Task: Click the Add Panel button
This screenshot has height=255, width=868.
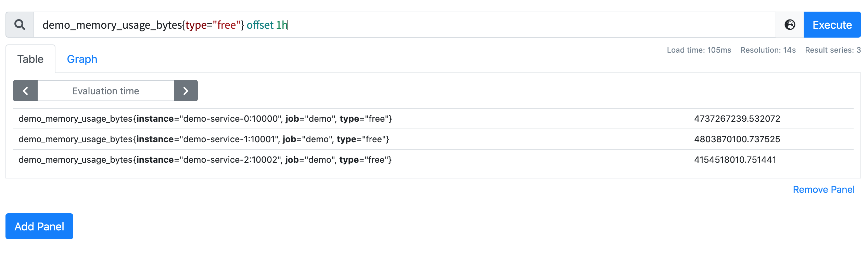Action: pos(39,226)
